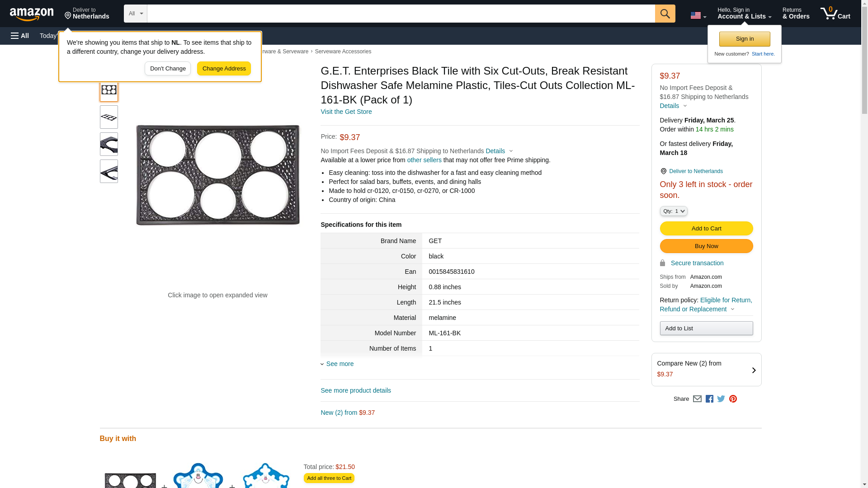The height and width of the screenshot is (488, 868).
Task: Share on Facebook icon
Action: 709,399
